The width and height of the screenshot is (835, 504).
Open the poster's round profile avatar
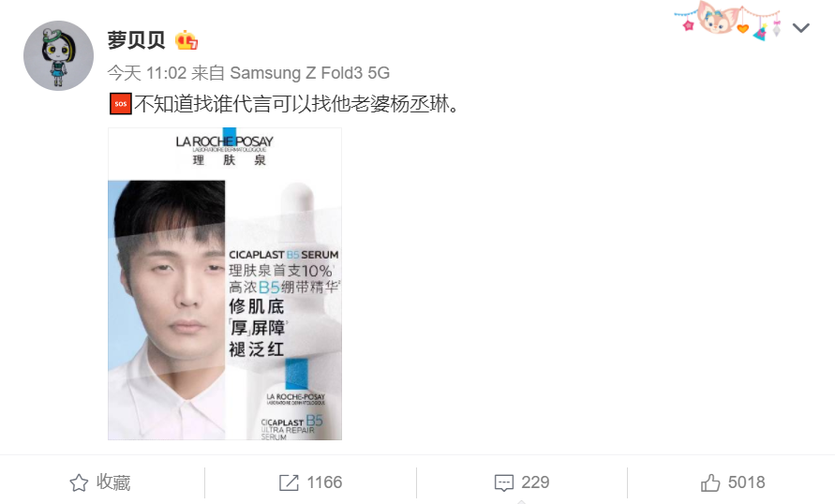click(59, 56)
